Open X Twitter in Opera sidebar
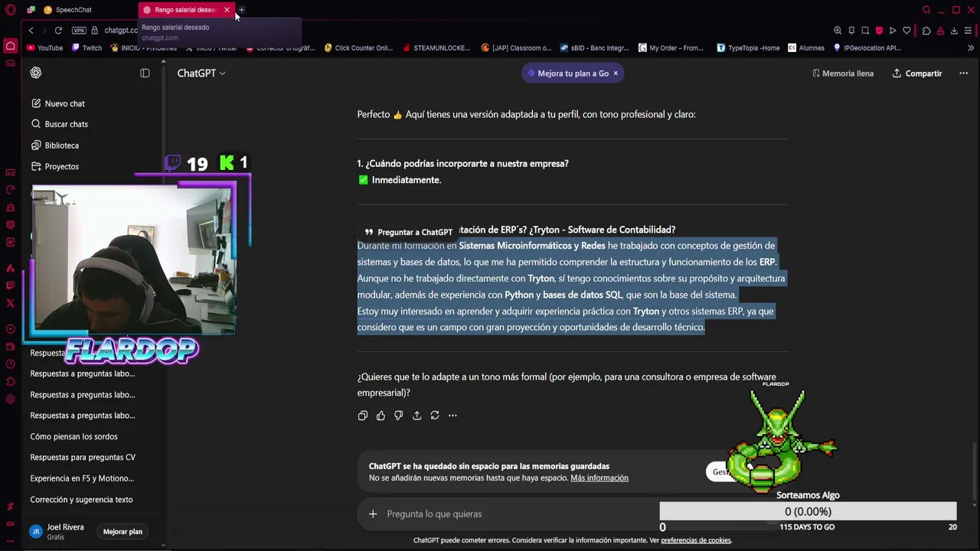This screenshot has width=980, height=551. [x=10, y=303]
